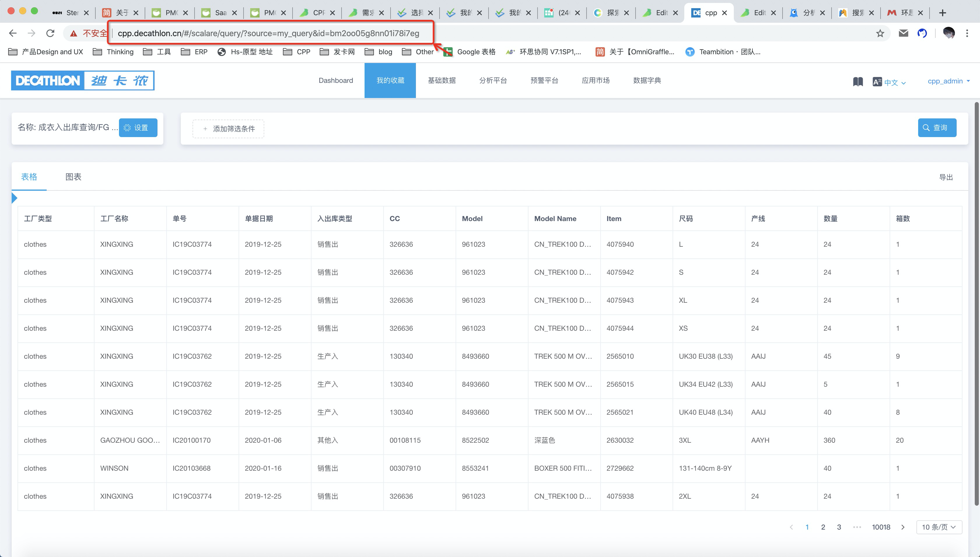Open the 基础数据 menu item
980x557 pixels.
coord(441,80)
